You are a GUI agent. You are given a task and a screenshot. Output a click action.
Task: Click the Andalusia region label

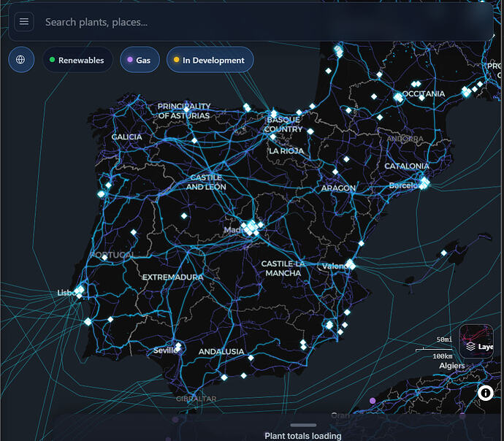[x=221, y=351]
